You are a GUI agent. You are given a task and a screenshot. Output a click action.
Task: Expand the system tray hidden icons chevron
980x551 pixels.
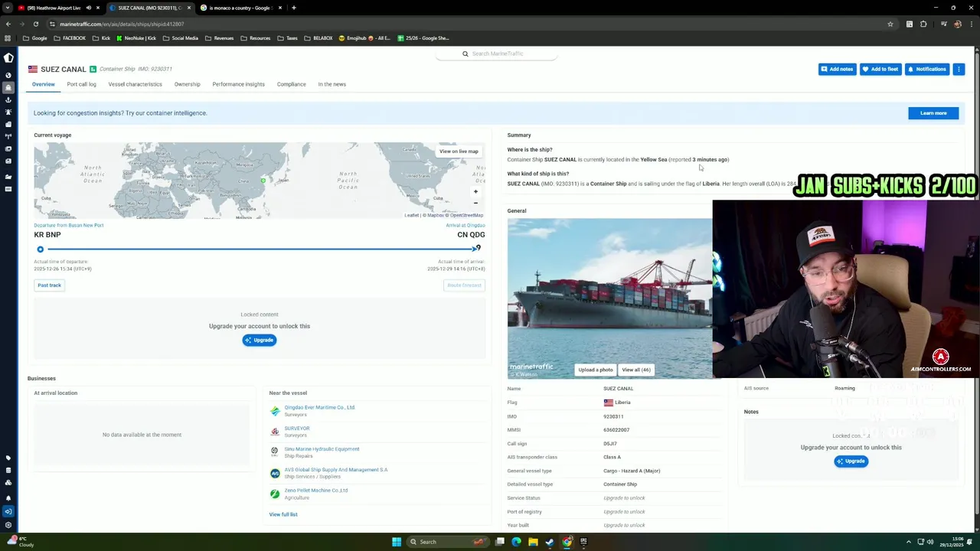[x=909, y=542]
